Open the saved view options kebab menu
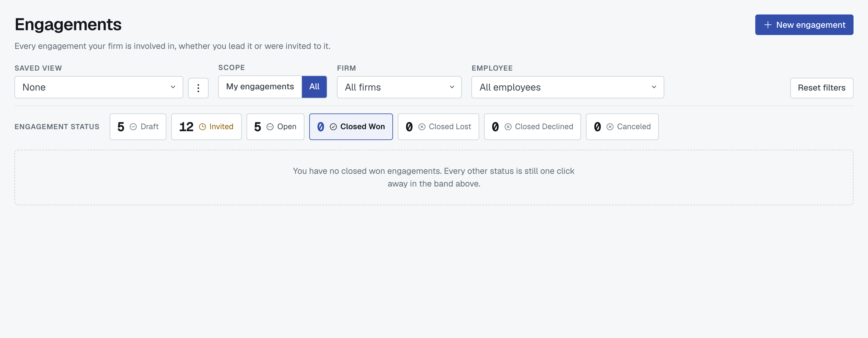The height and width of the screenshot is (338, 868). [x=198, y=88]
